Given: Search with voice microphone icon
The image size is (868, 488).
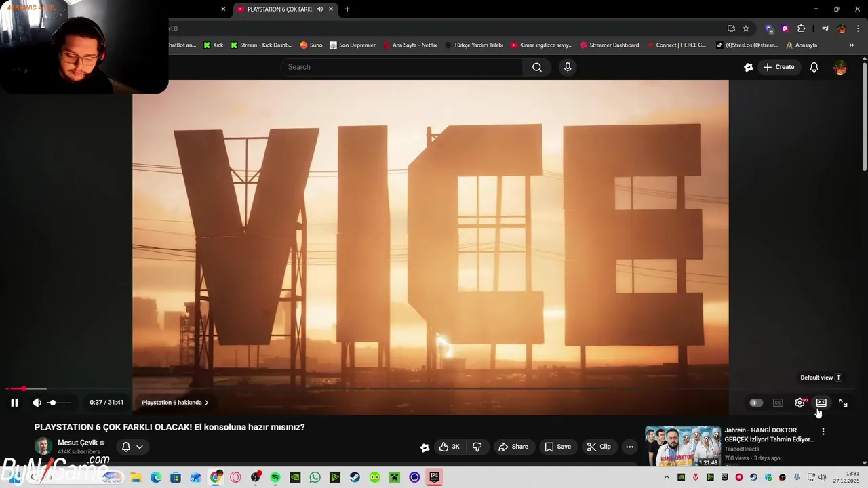Looking at the screenshot, I should click(568, 67).
